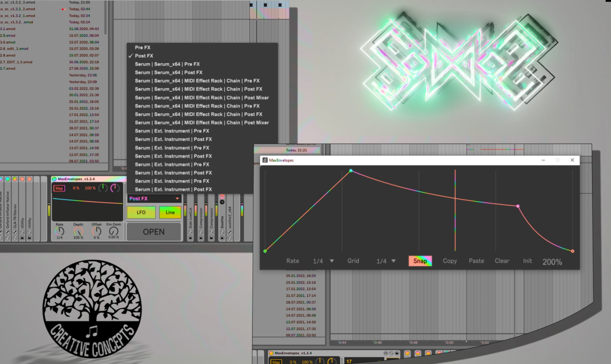611x364 pixels.
Task: Expand the Grid 1/4 dropdown in envelope editor
Action: [394, 261]
